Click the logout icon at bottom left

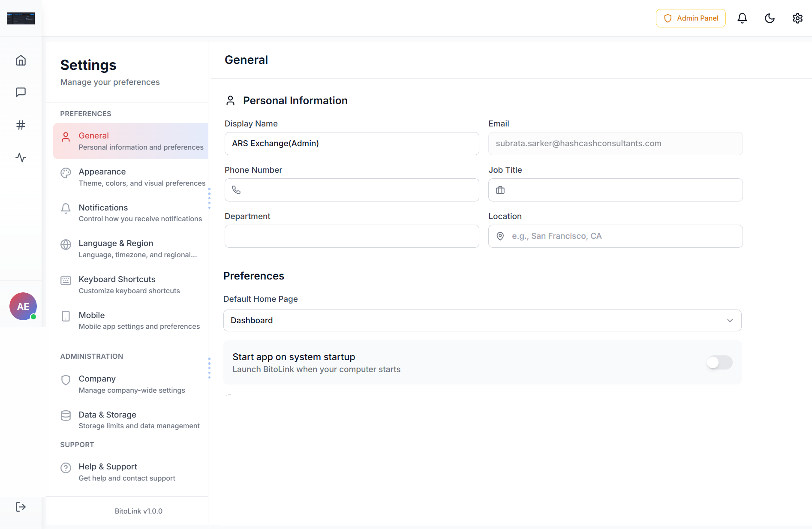point(21,507)
